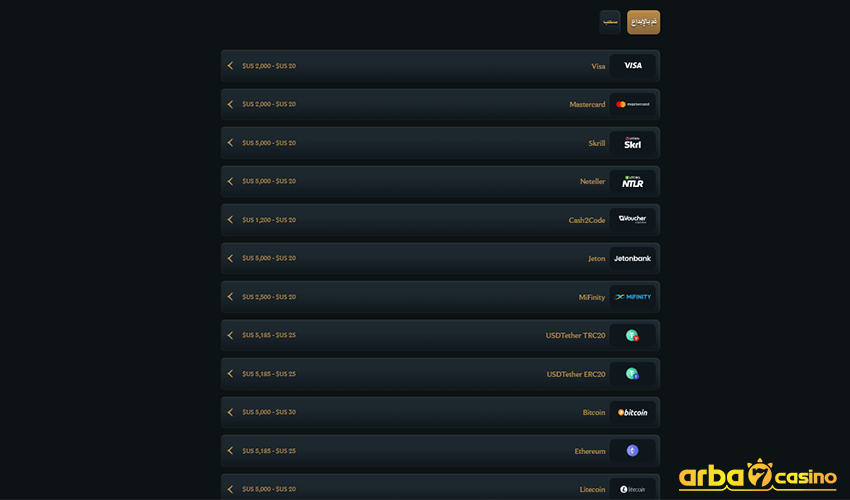Click the "$US 1,200 - $US 20" limit text
850x500 pixels.
coord(269,220)
